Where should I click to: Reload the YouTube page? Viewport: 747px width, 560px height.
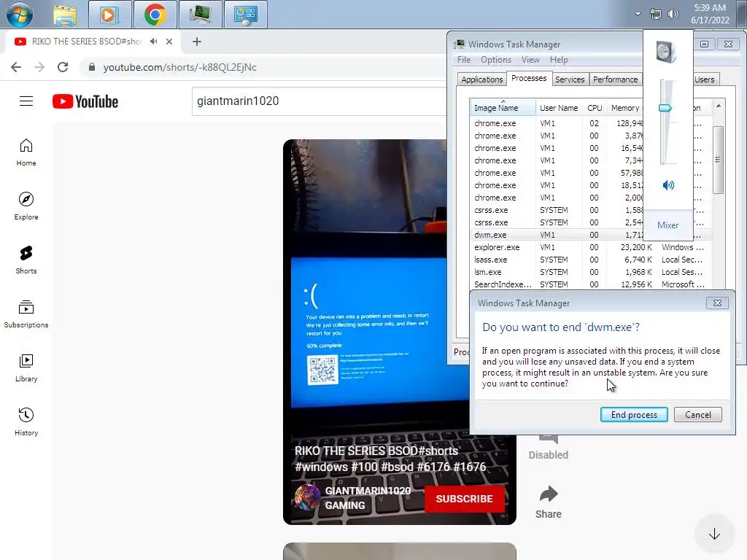coord(63,67)
